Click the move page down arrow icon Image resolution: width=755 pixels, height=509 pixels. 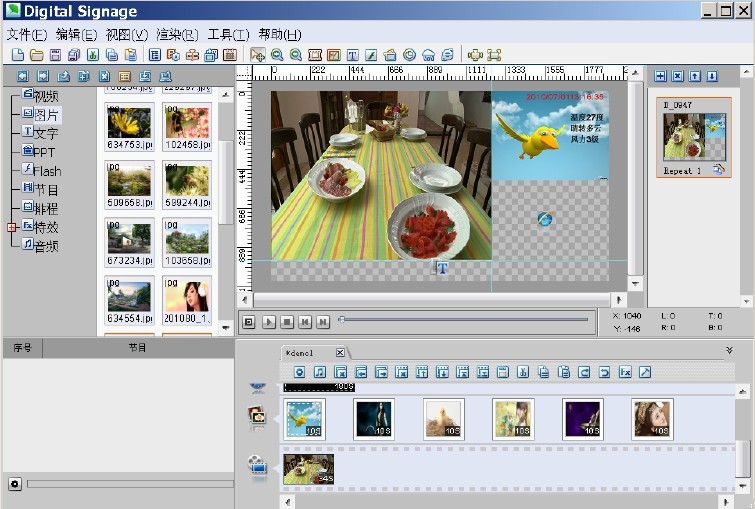712,76
